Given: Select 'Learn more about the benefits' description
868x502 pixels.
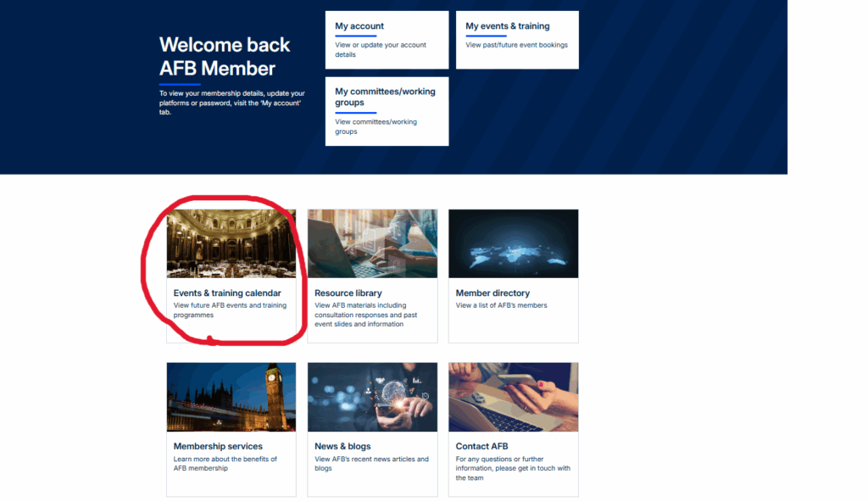Looking at the screenshot, I should click(x=225, y=464).
